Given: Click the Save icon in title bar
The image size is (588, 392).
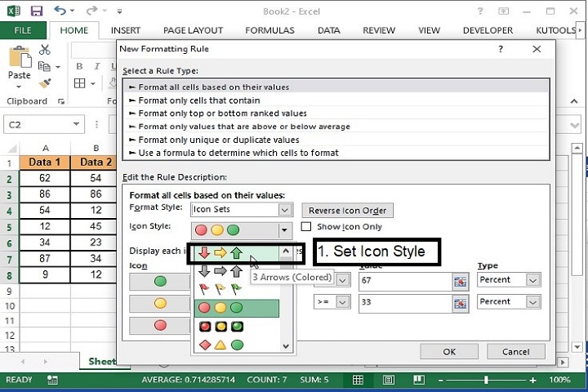Looking at the screenshot, I should click(37, 11).
